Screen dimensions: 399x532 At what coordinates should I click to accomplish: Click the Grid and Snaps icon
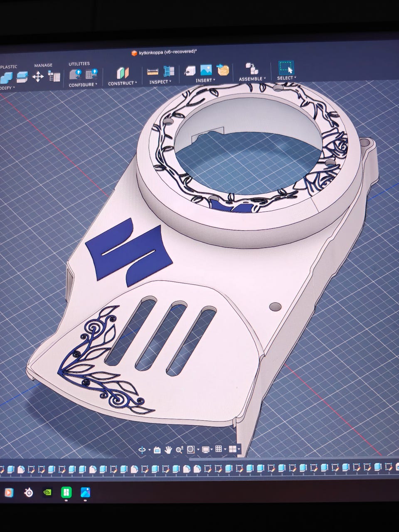[219, 448]
